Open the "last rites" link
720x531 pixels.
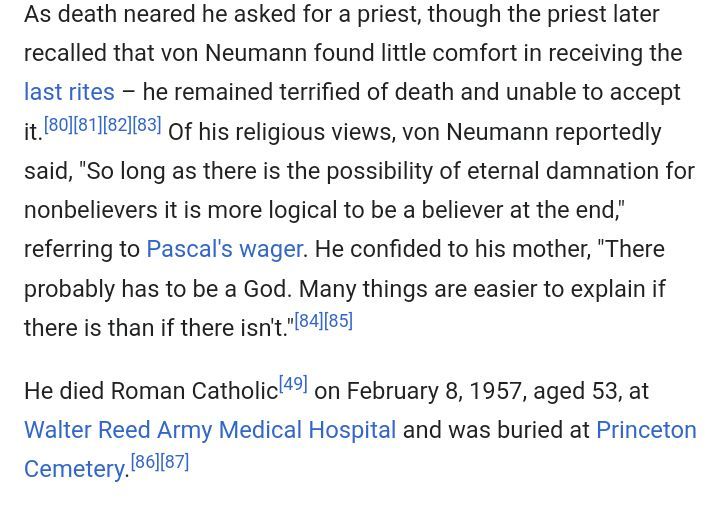pos(69,92)
